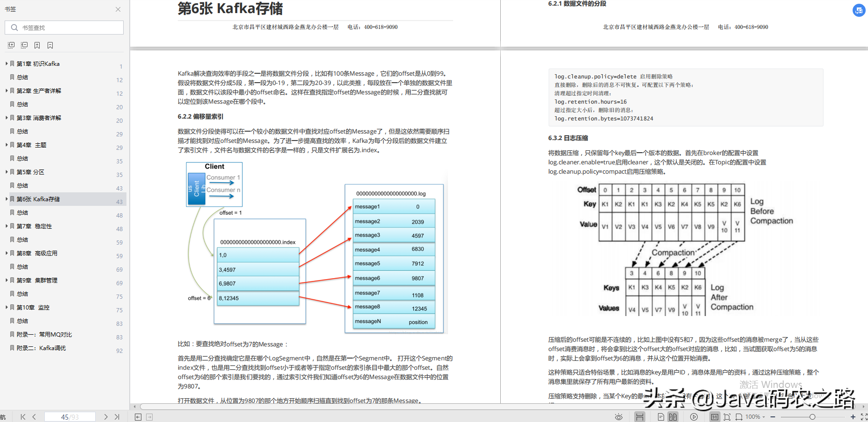868x422 pixels.
Task: Click page number 43 next to 第6张 Kafka存储
Action: [x=119, y=202]
